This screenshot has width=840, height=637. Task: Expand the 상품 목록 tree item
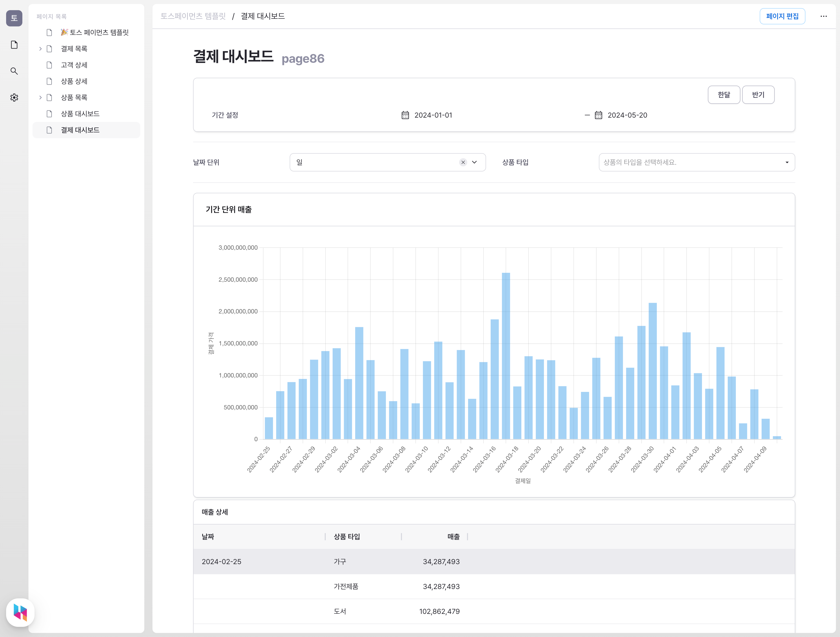(x=40, y=98)
